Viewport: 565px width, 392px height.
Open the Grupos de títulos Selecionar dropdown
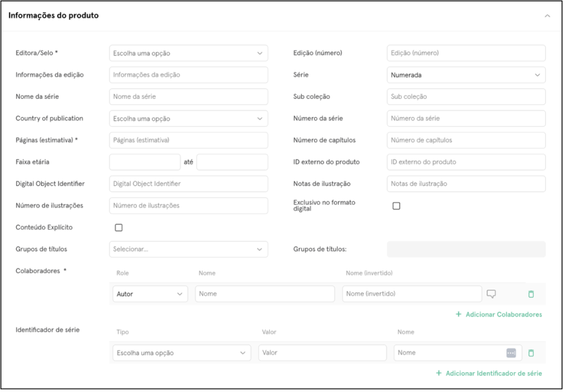(x=189, y=249)
